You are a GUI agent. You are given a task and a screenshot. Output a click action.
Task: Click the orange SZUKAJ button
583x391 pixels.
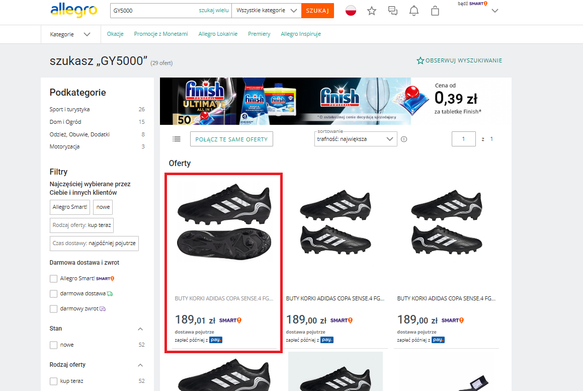(x=317, y=10)
